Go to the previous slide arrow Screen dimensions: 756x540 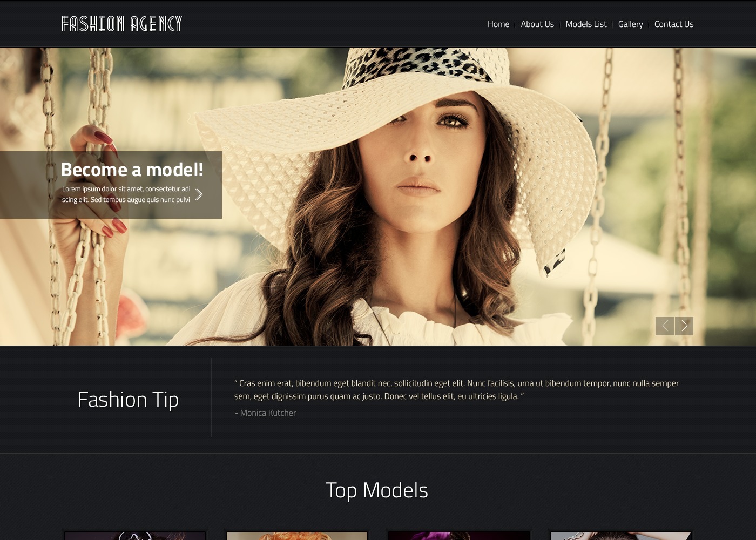coord(665,326)
